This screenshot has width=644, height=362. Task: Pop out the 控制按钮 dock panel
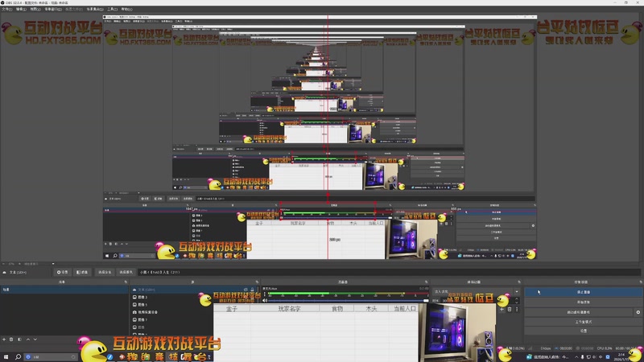640,282
